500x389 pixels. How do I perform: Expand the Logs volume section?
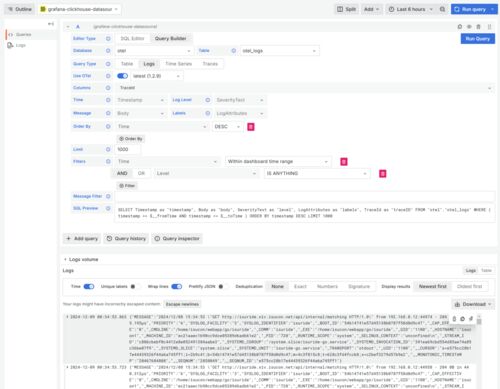[81, 259]
